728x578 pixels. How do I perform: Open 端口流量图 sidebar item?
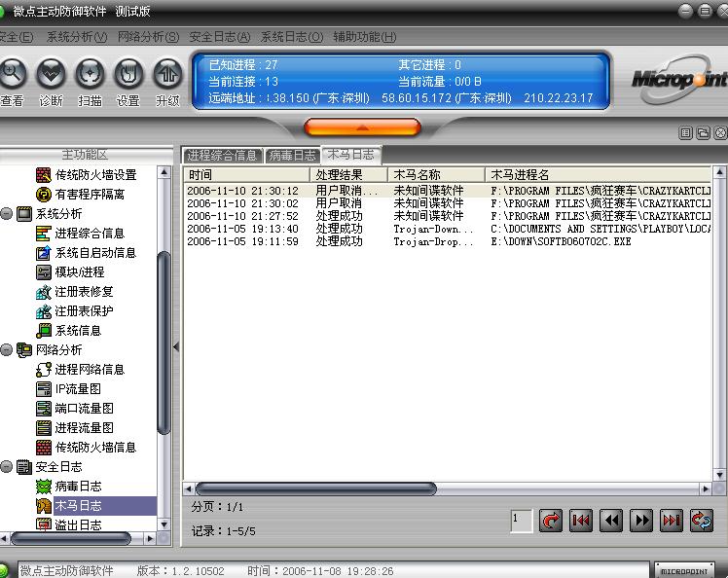click(x=75, y=409)
